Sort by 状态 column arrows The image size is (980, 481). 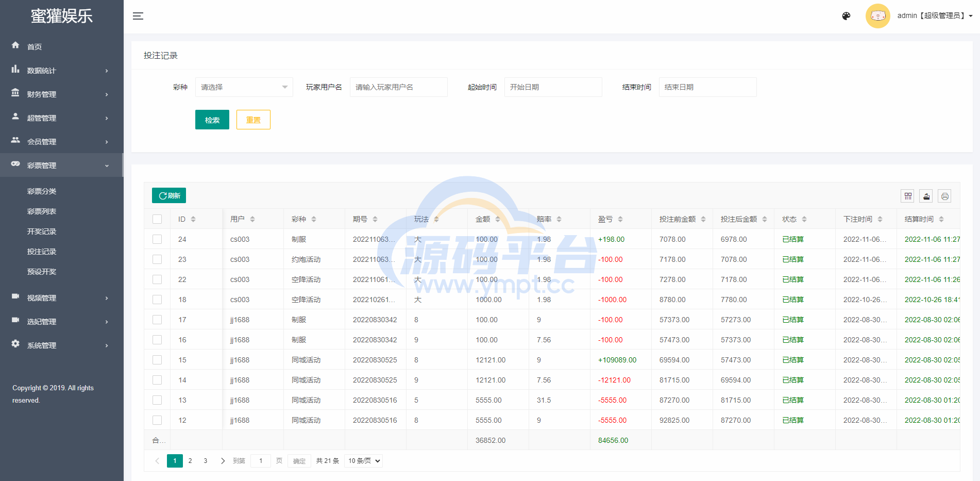click(804, 219)
